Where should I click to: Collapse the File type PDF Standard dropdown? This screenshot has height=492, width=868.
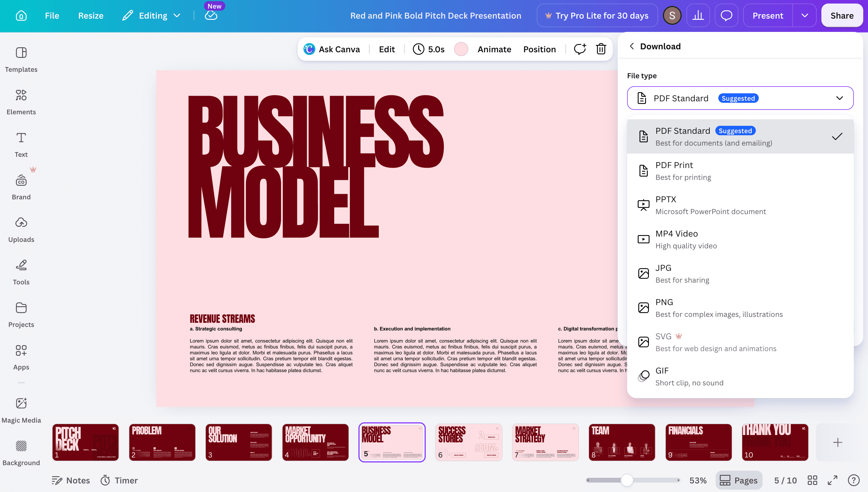740,98
